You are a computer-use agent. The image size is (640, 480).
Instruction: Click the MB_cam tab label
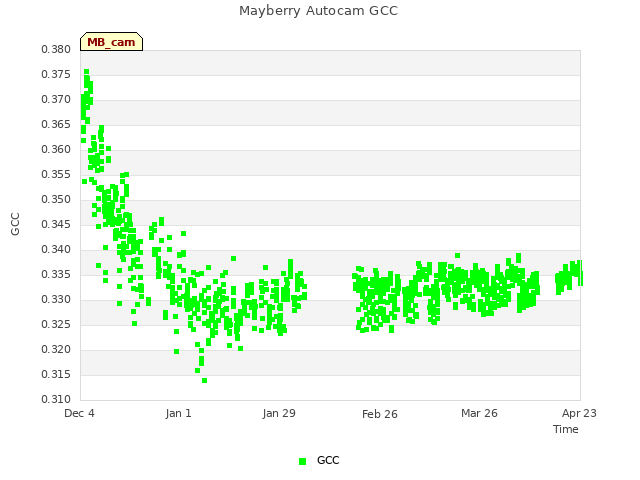click(111, 42)
